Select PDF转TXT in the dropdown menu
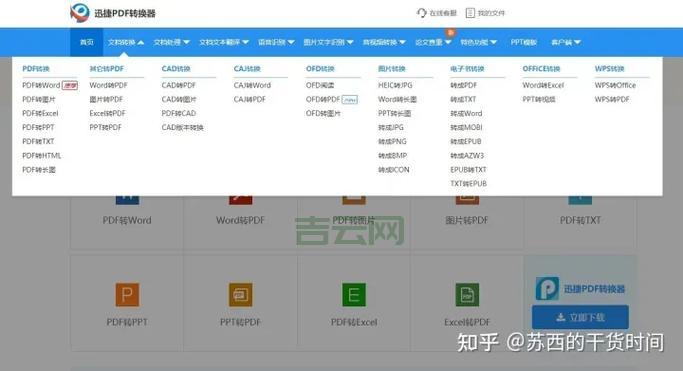Viewport: 683px width, 371px height. pyautogui.click(x=38, y=142)
